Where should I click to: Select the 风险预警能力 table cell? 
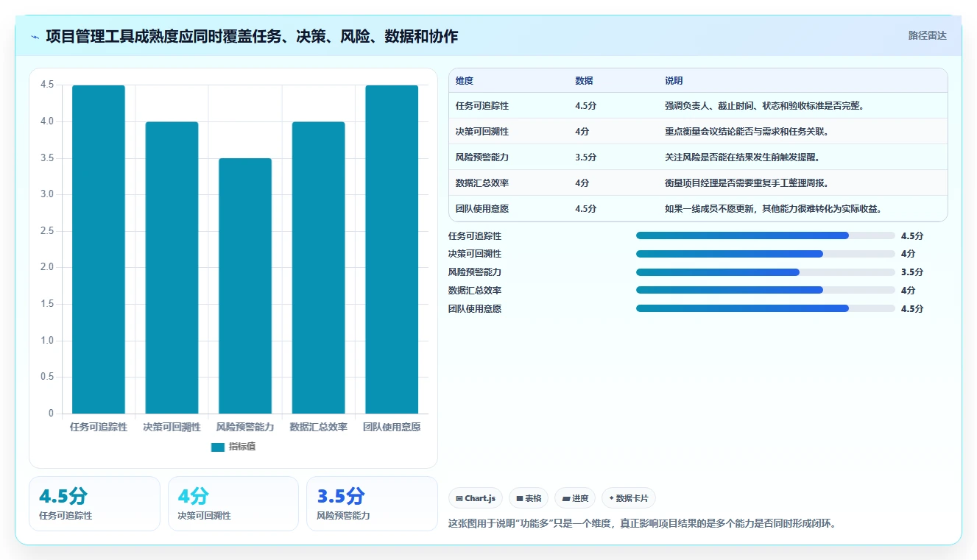[x=482, y=157]
